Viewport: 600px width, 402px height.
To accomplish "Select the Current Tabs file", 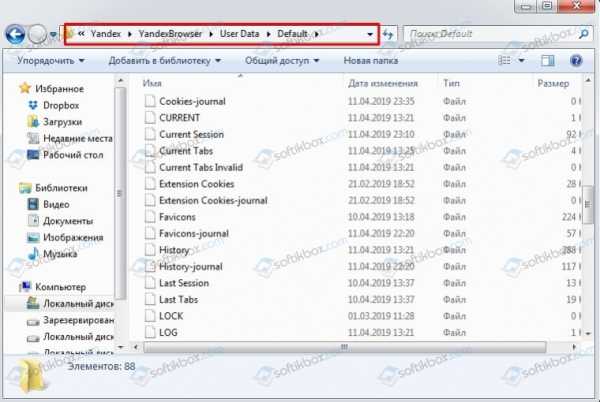I will click(x=186, y=151).
